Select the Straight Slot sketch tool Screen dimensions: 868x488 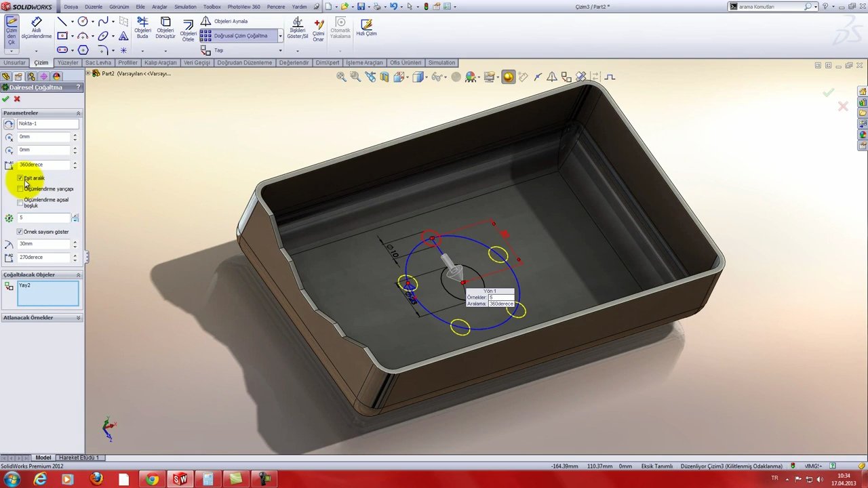(x=62, y=50)
